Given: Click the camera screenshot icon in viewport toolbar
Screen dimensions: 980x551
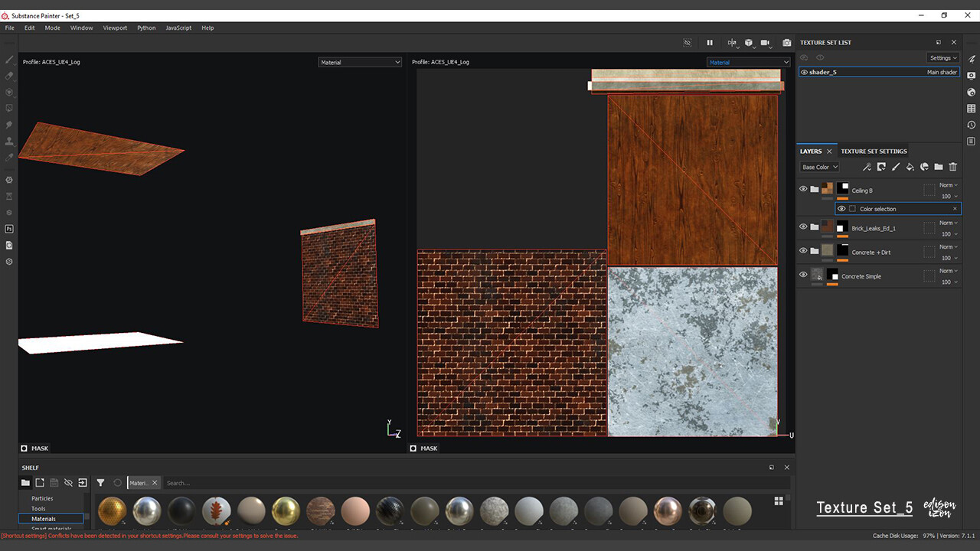Looking at the screenshot, I should coord(786,43).
